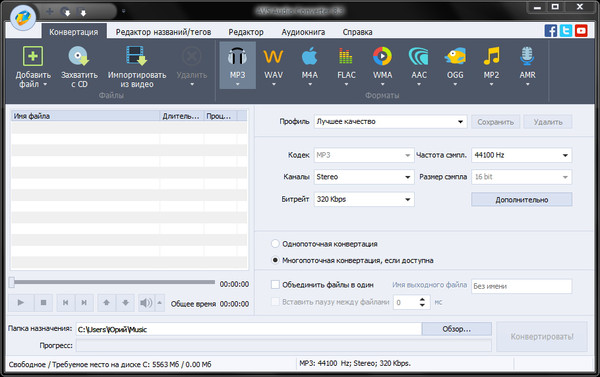
Task: Click the play button in the player
Action: tap(21, 303)
